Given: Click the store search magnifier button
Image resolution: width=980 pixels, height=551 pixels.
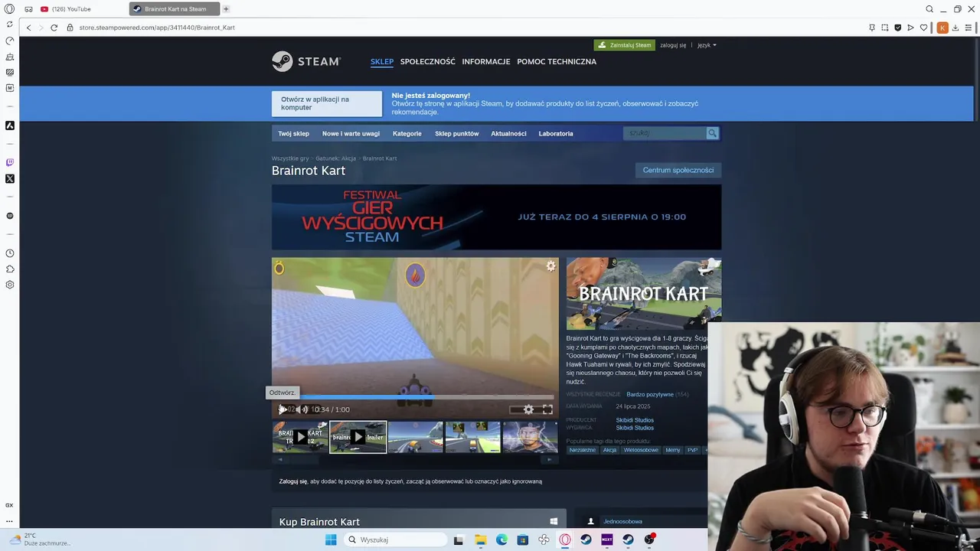Looking at the screenshot, I should tap(713, 133).
